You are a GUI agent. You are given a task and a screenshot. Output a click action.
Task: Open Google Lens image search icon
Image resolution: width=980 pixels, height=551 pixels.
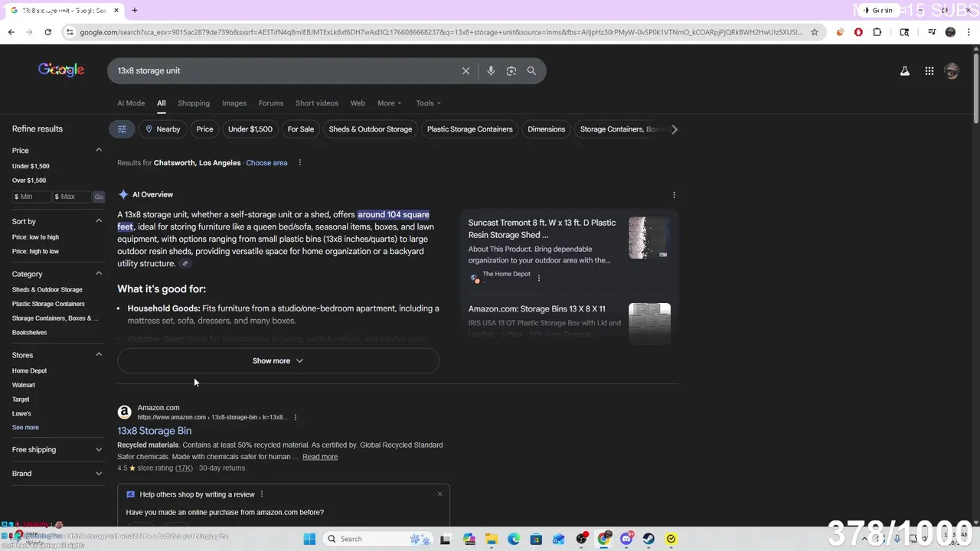(x=511, y=70)
